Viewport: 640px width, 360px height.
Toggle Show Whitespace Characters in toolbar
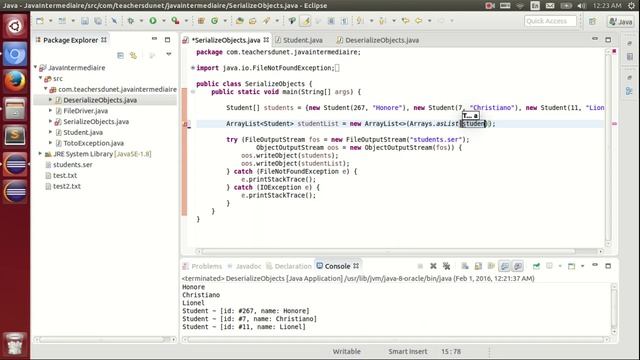point(344,21)
